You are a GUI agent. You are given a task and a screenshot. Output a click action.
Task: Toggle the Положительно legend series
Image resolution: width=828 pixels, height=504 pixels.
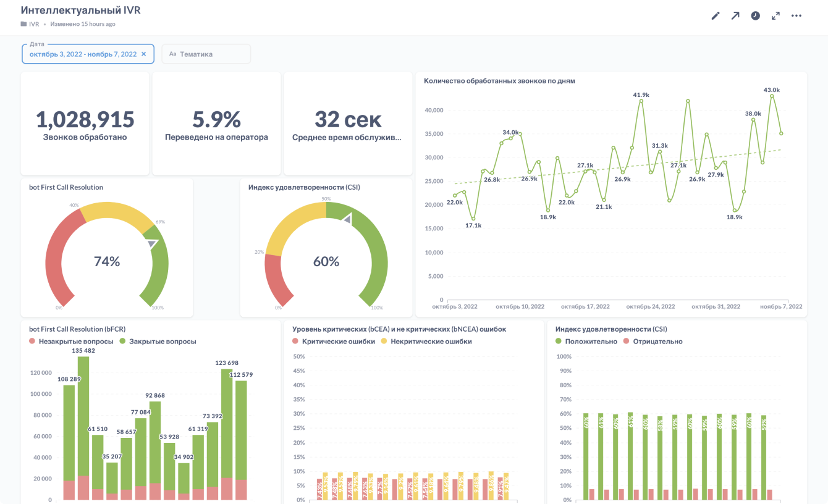586,341
